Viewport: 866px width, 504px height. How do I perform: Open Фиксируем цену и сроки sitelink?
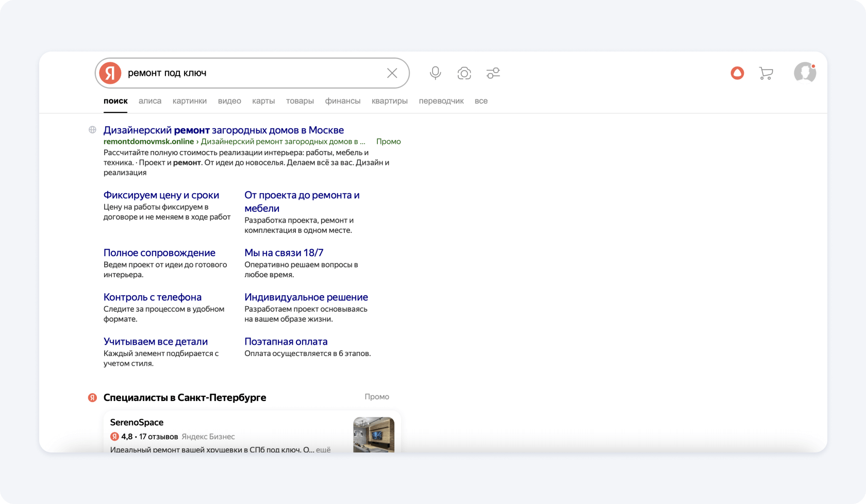161,195
